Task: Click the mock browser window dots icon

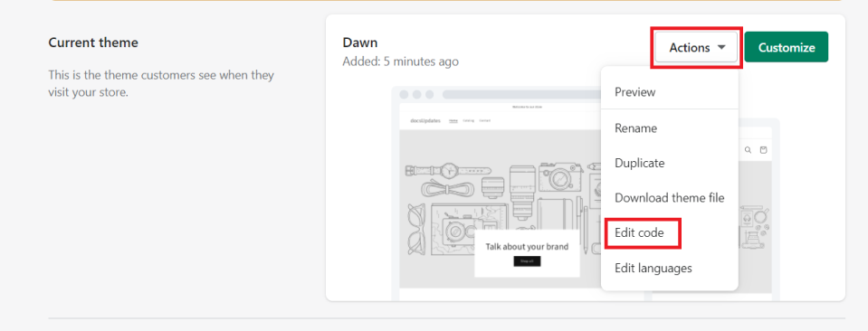Action: (x=417, y=95)
